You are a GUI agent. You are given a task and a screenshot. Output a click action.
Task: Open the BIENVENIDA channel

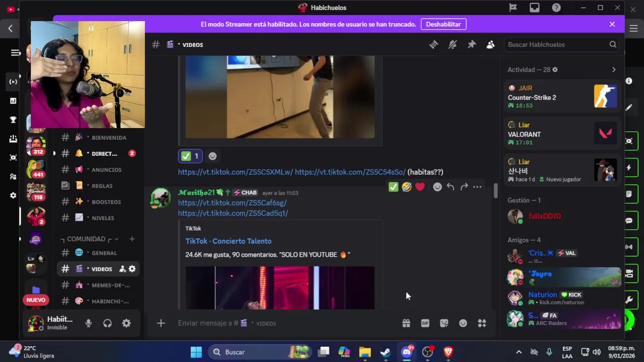tap(98, 137)
